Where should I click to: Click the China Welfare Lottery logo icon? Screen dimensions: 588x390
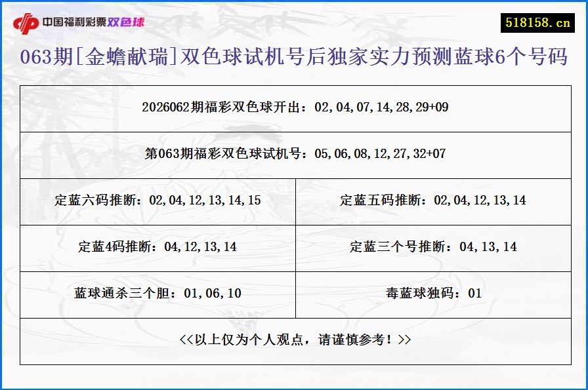[x=26, y=23]
